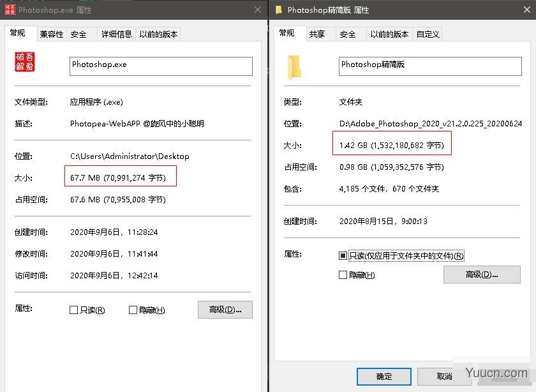Click the type value 文件夹
536x392 pixels.
[351, 102]
